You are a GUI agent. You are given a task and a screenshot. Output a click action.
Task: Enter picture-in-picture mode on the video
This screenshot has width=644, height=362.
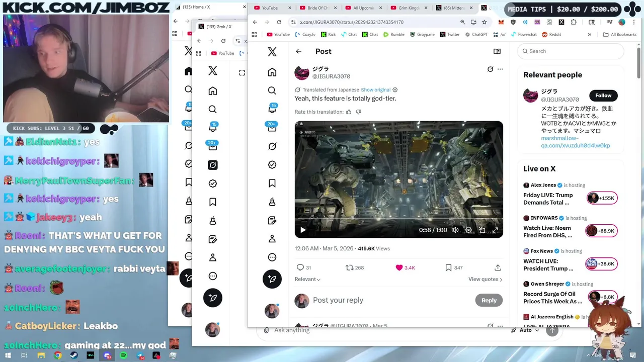tap(482, 230)
